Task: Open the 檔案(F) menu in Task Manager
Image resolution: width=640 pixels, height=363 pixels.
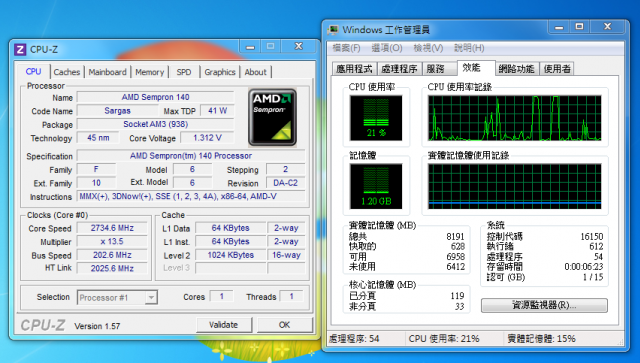Action: coord(346,48)
